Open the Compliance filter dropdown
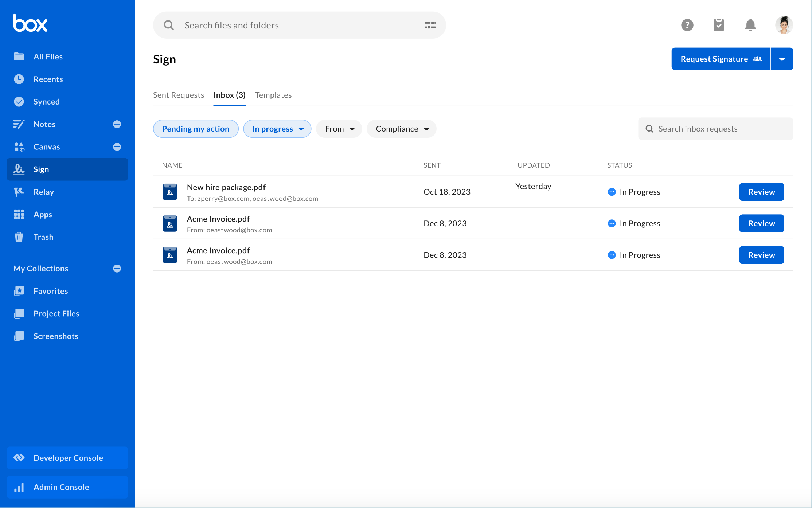Screen dimensions: 812x508 tap(401, 129)
